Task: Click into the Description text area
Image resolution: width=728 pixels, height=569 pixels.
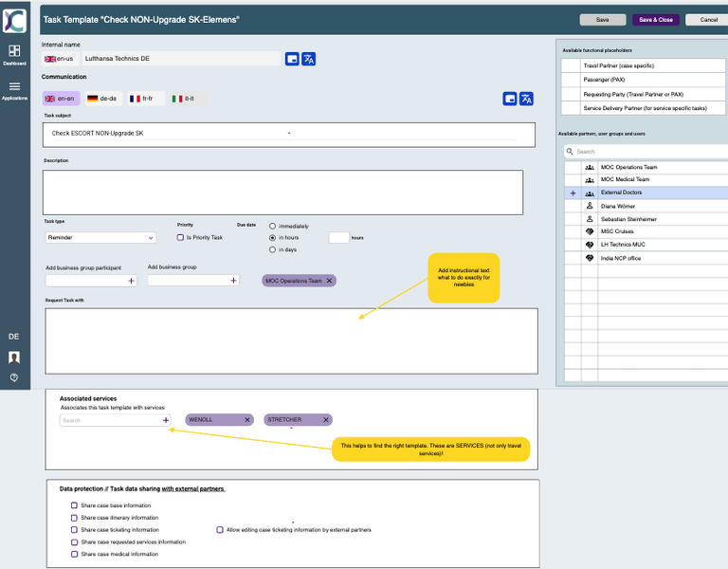Action: pyautogui.click(x=282, y=193)
